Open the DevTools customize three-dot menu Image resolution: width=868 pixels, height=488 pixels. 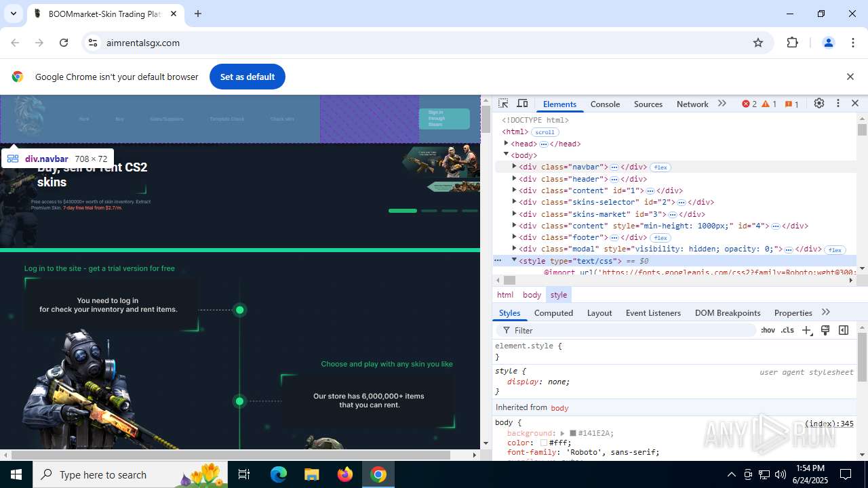838,104
